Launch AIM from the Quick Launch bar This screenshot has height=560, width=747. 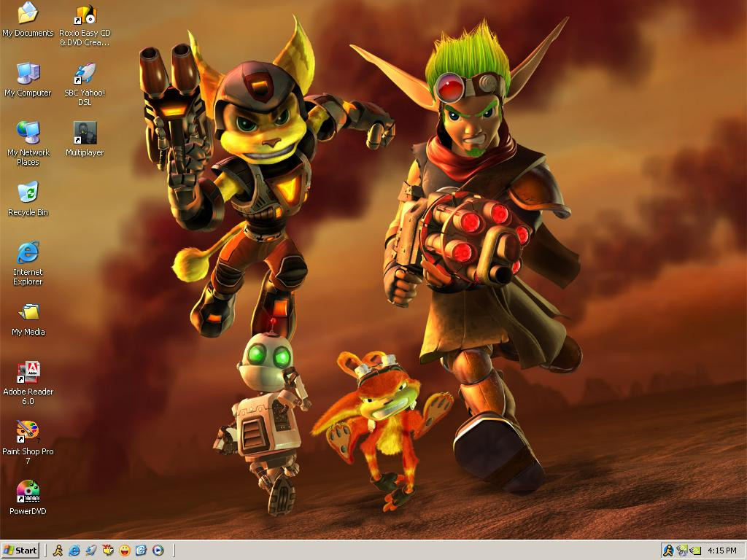(58, 551)
